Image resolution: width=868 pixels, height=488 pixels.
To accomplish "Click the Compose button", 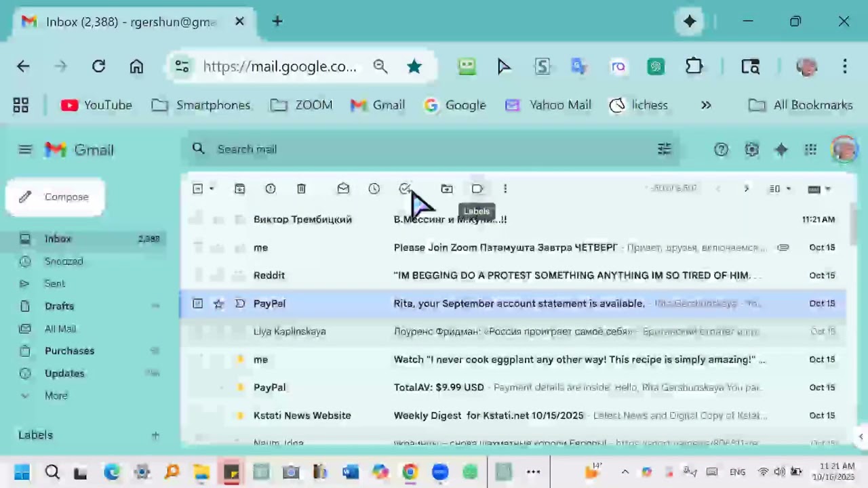I will click(x=56, y=197).
